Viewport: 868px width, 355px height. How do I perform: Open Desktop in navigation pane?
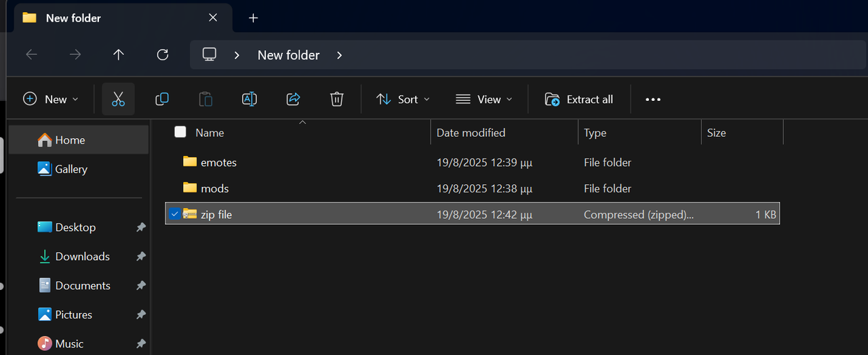click(78, 227)
